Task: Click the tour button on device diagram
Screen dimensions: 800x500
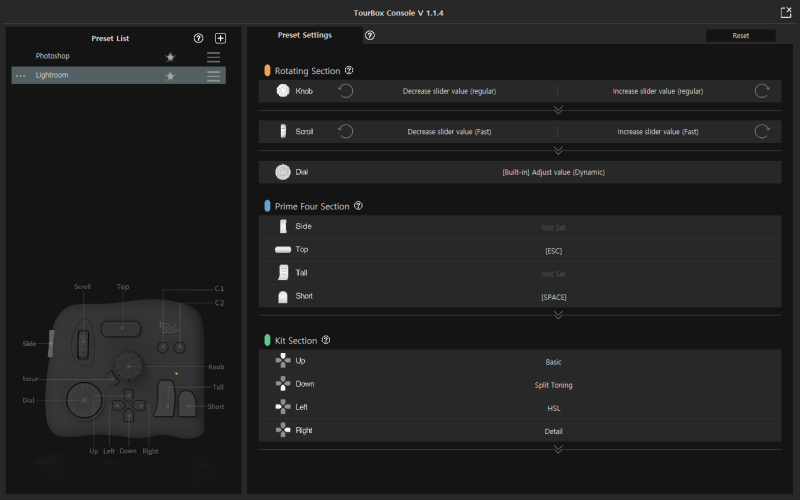Action: [x=112, y=378]
